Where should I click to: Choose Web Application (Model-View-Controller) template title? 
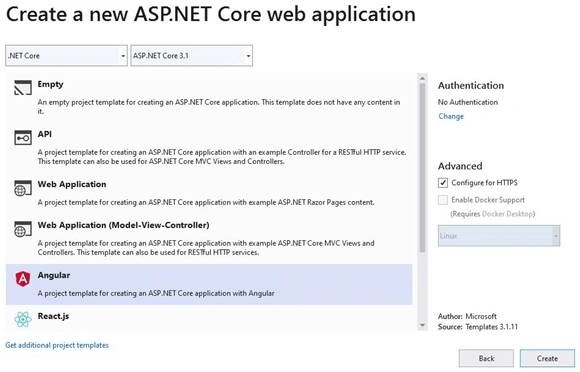click(x=123, y=225)
